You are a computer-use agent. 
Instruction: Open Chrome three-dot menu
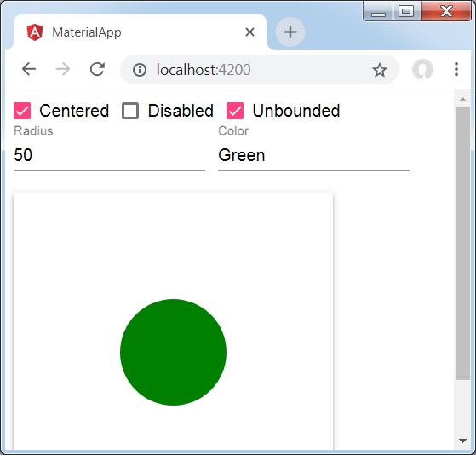pos(456,69)
